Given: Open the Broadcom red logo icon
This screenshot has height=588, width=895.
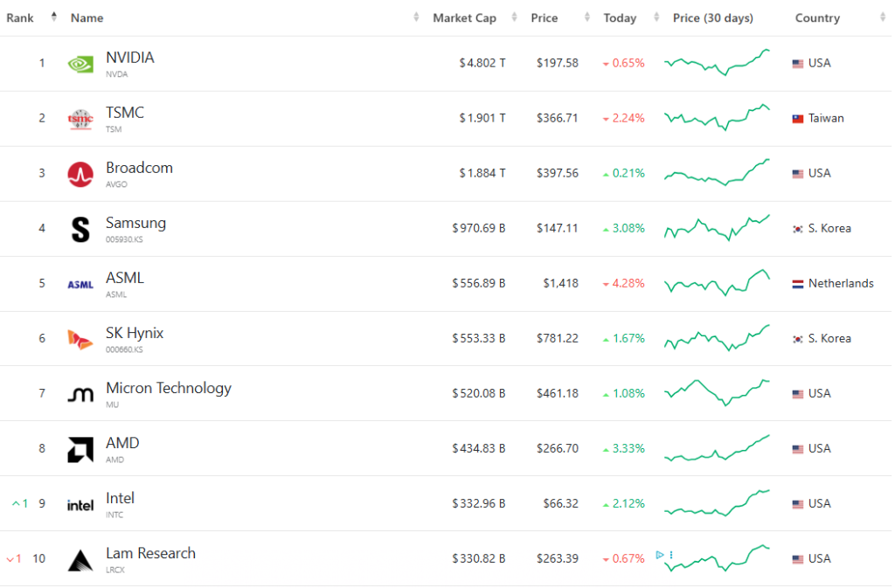Looking at the screenshot, I should [80, 174].
